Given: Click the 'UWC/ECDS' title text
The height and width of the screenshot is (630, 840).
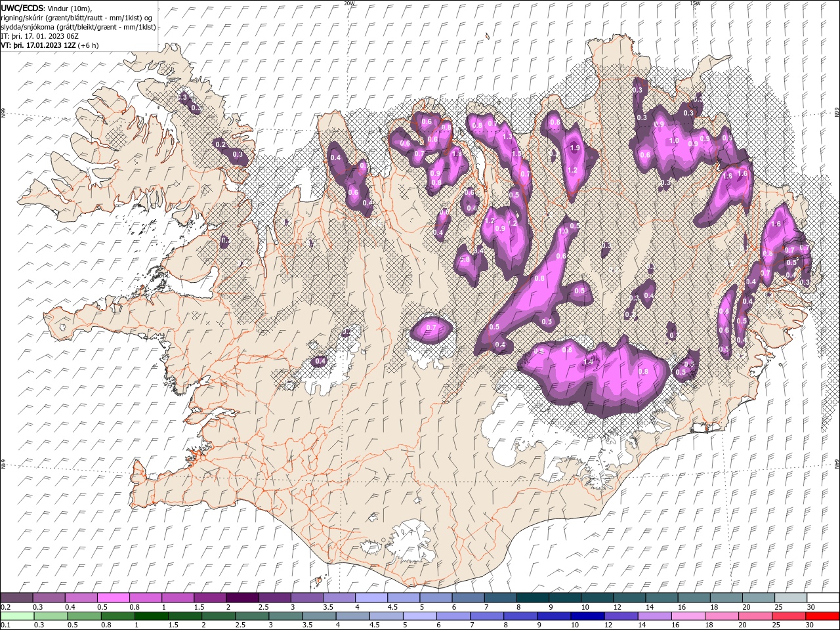Looking at the screenshot, I should coord(22,7).
